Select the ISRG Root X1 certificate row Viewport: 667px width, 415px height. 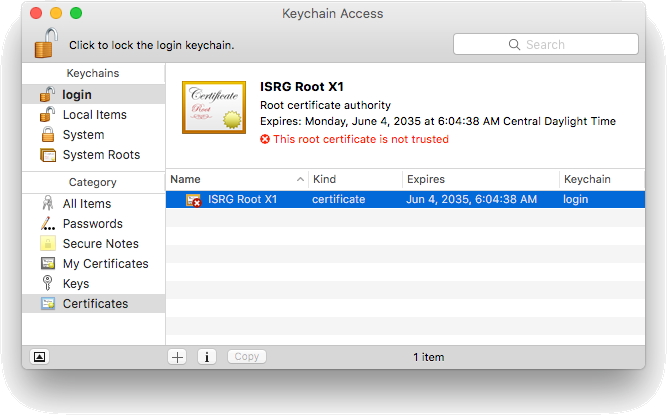(x=405, y=199)
